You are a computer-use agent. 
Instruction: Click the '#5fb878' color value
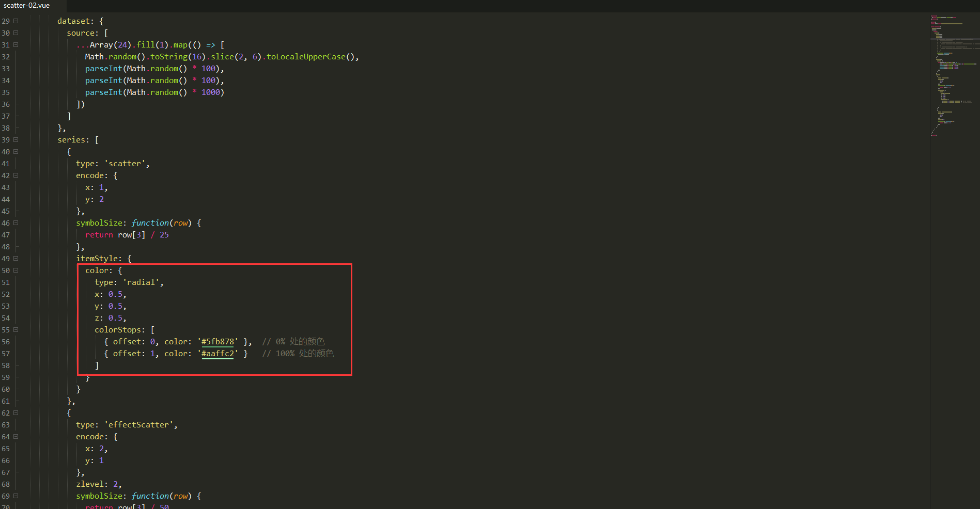click(x=217, y=342)
